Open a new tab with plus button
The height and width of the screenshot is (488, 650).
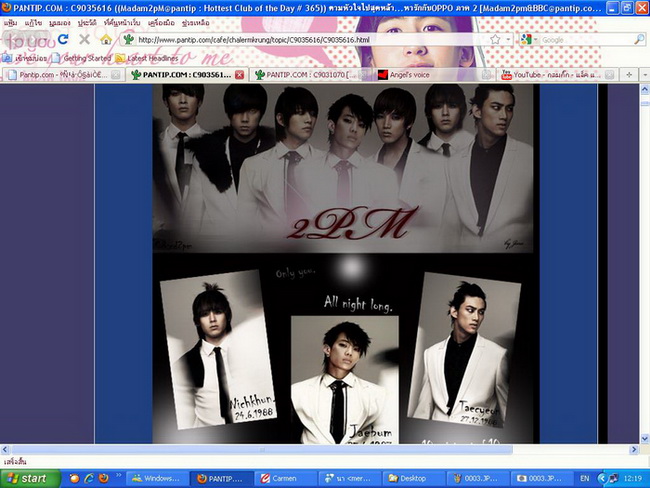coord(629,75)
